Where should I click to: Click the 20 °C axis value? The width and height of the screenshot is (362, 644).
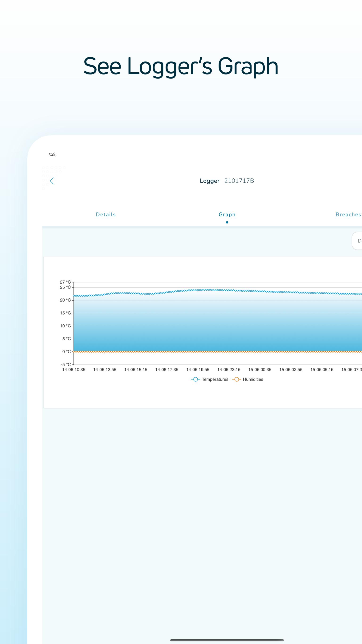tap(65, 300)
